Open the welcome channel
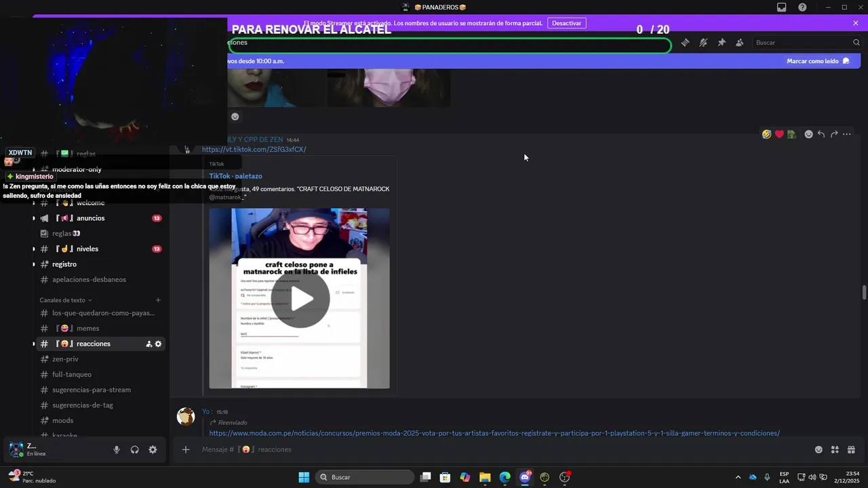The height and width of the screenshot is (488, 868). 90,203
